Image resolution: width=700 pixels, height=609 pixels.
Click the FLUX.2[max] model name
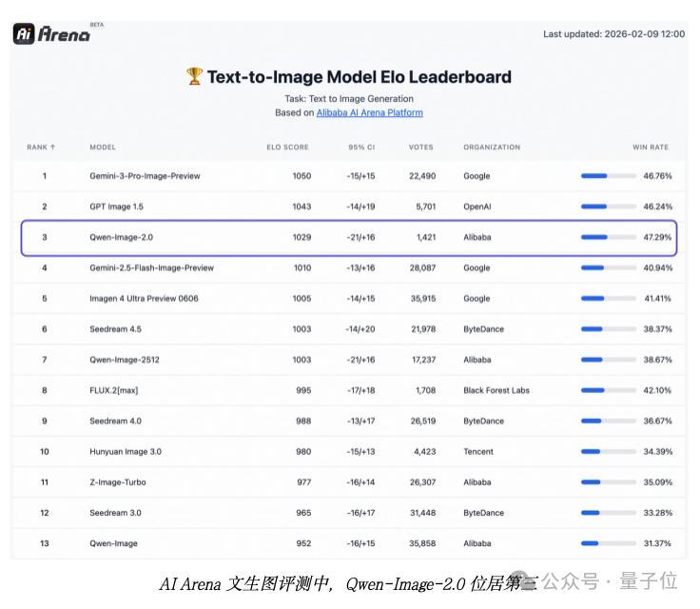[115, 390]
